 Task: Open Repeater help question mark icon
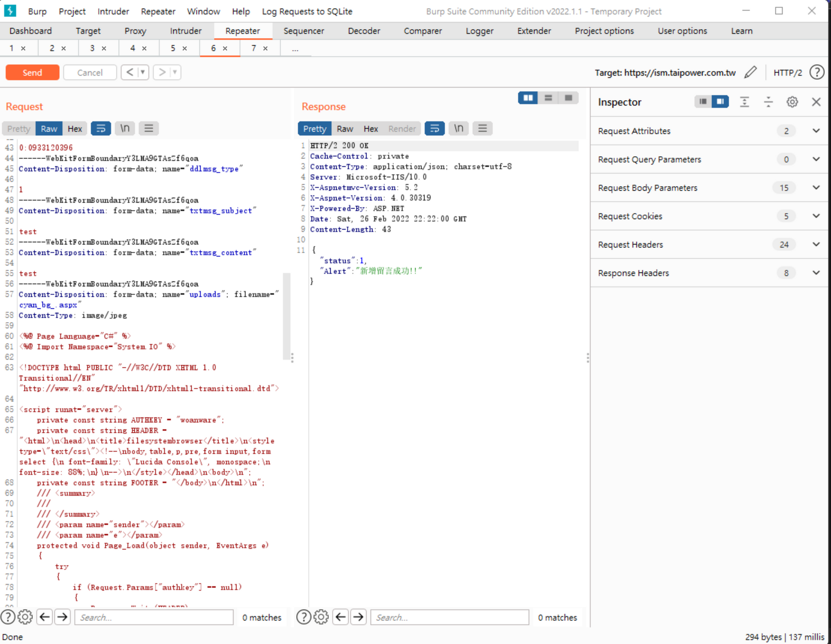click(817, 72)
